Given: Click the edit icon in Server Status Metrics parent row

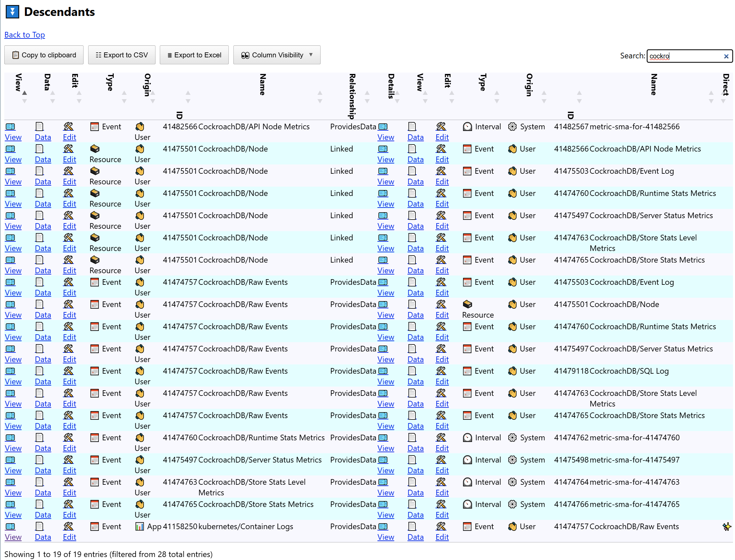Looking at the screenshot, I should [x=68, y=460].
